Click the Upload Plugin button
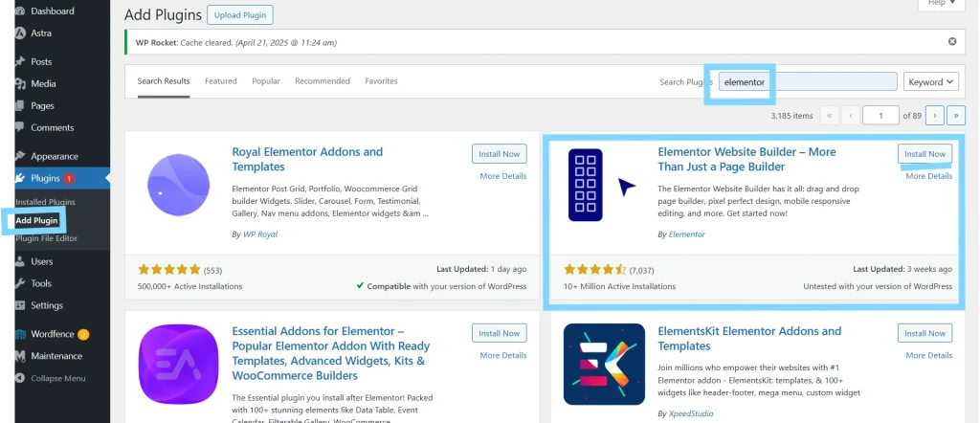This screenshot has width=980, height=423. [x=239, y=15]
